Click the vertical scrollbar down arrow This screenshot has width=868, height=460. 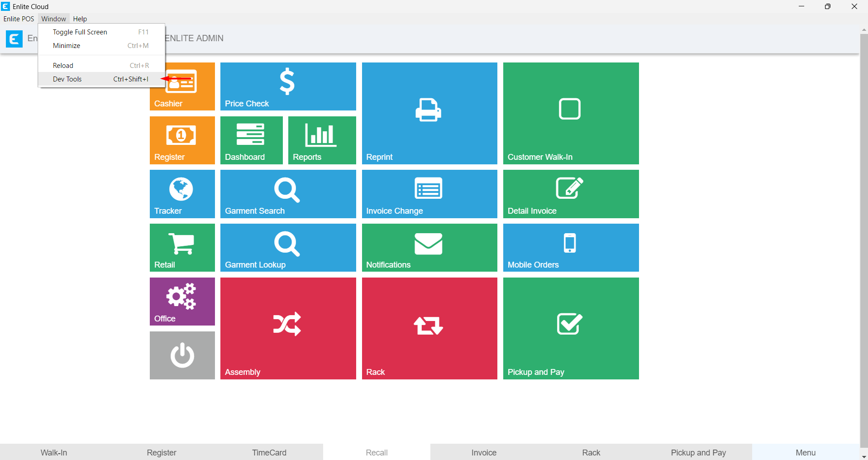click(863, 456)
